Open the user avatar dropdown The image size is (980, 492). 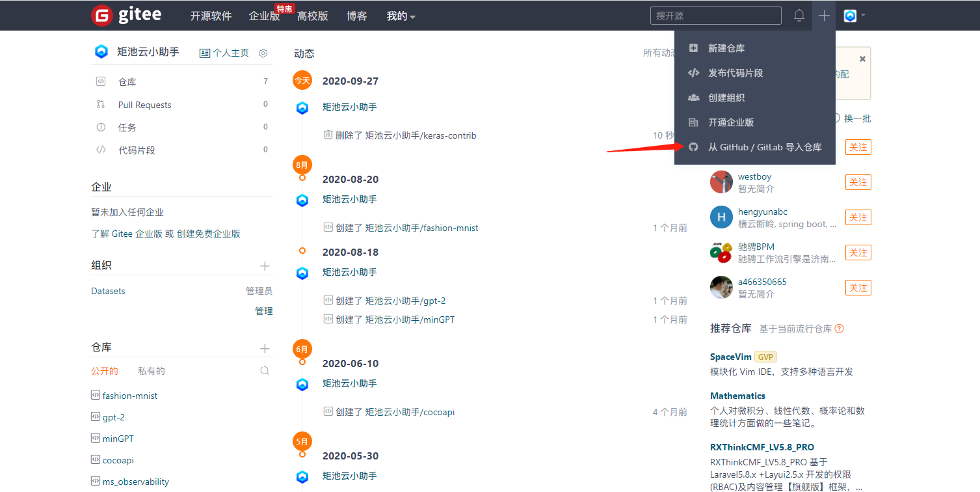854,16
